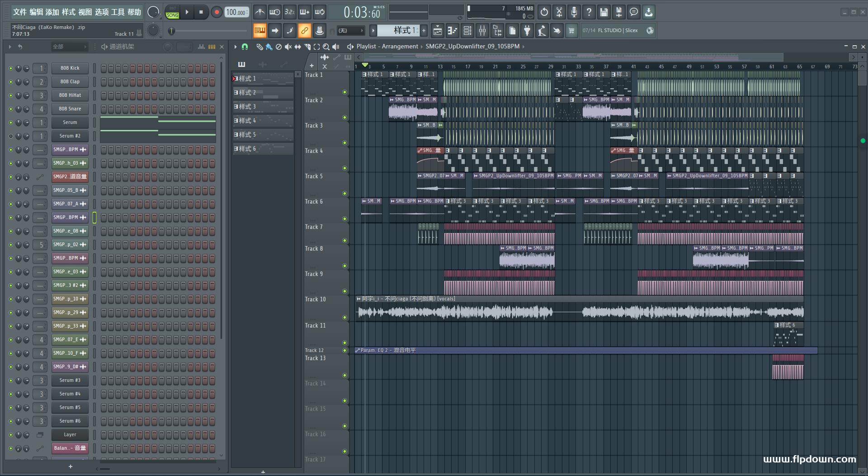The width and height of the screenshot is (868, 476).
Task: Open the shopping cart content library icon
Action: (x=571, y=31)
